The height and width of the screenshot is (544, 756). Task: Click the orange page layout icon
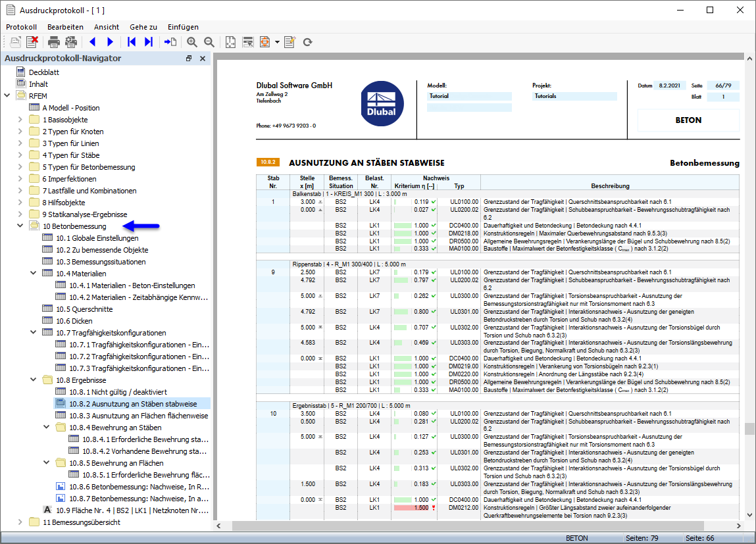pos(265,42)
